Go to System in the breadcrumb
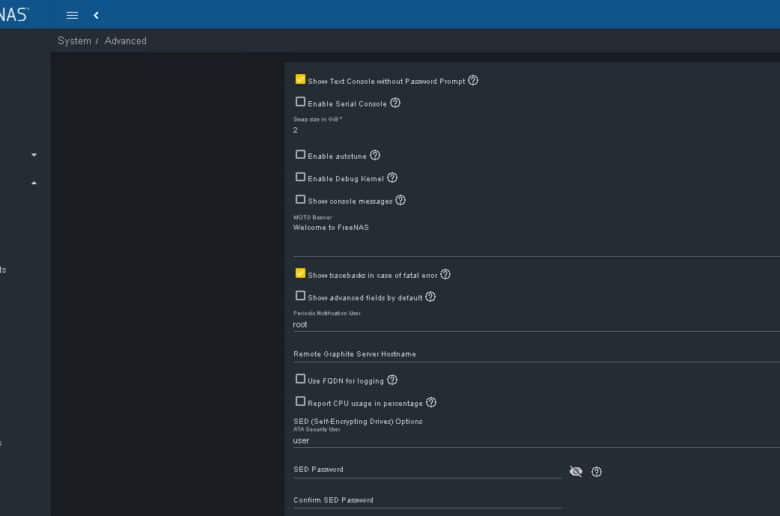This screenshot has height=516, width=780. point(74,41)
